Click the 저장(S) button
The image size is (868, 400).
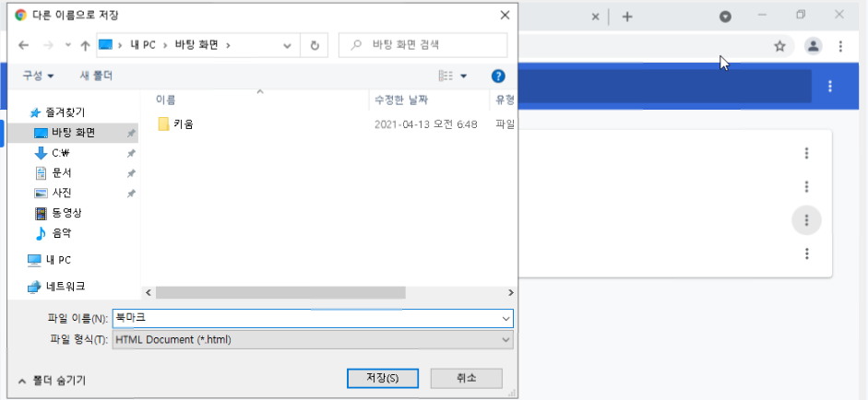(383, 378)
